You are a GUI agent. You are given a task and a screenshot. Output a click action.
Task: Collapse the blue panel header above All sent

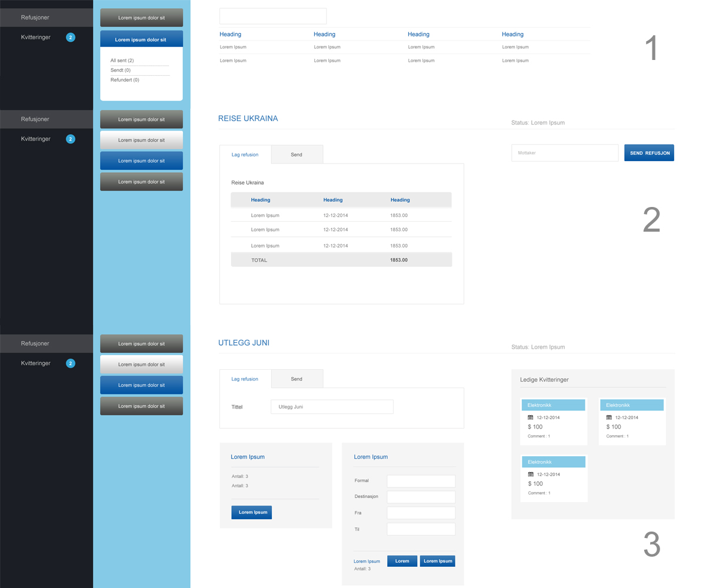[141, 39]
